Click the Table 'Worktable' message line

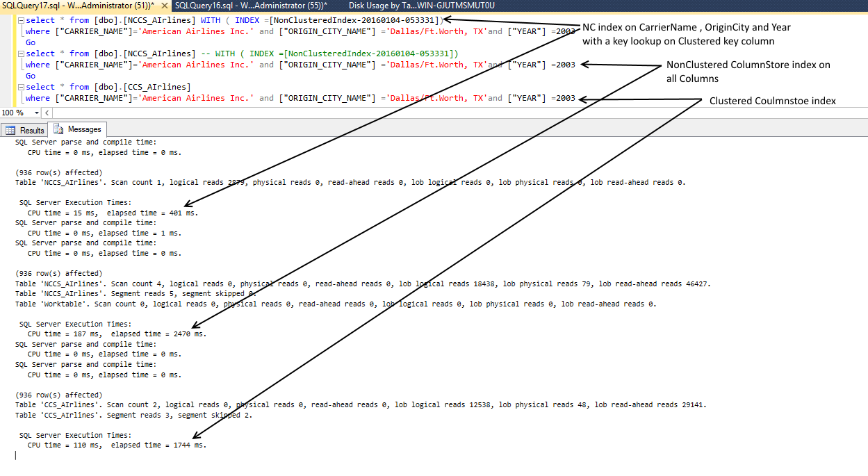336,304
